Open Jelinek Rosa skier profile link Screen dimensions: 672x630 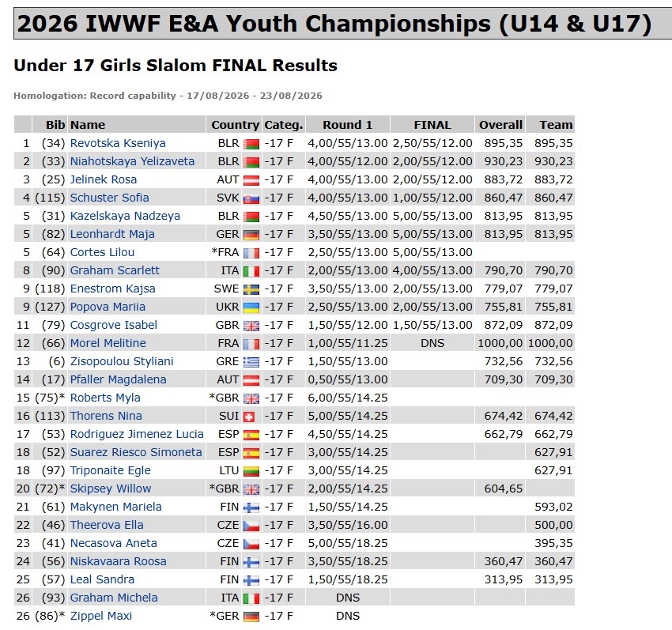104,179
